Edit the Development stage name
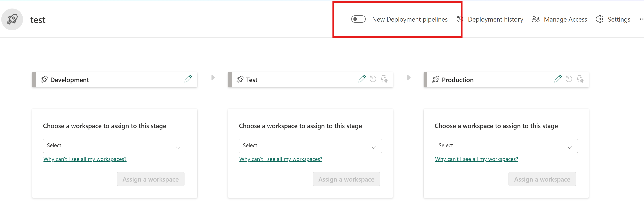 188,79
